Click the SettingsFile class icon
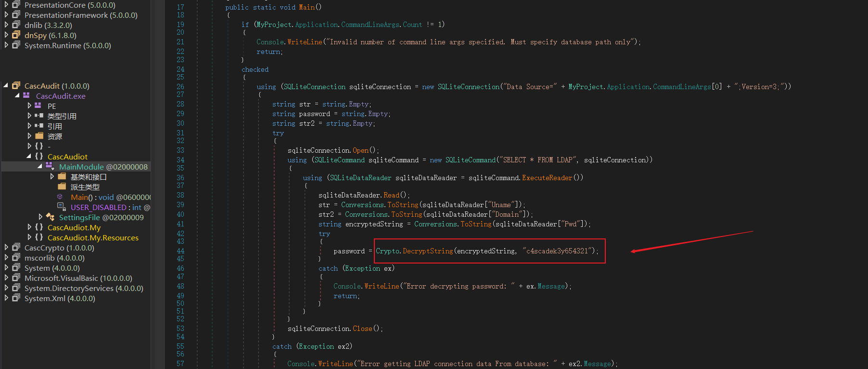The image size is (868, 369). click(50, 217)
